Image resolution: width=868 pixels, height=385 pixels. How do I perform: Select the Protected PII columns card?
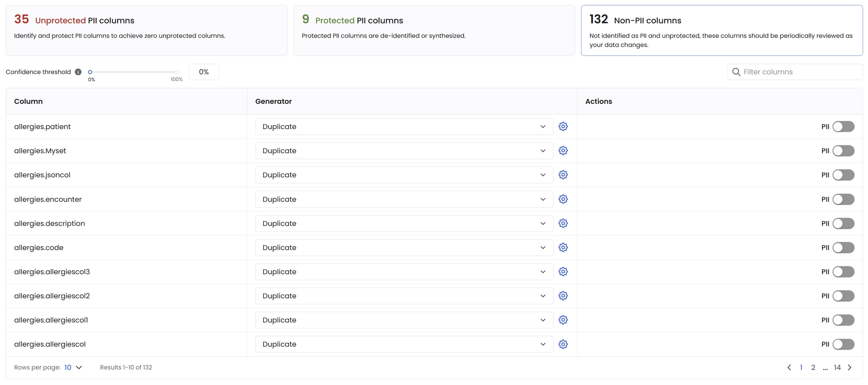434,30
